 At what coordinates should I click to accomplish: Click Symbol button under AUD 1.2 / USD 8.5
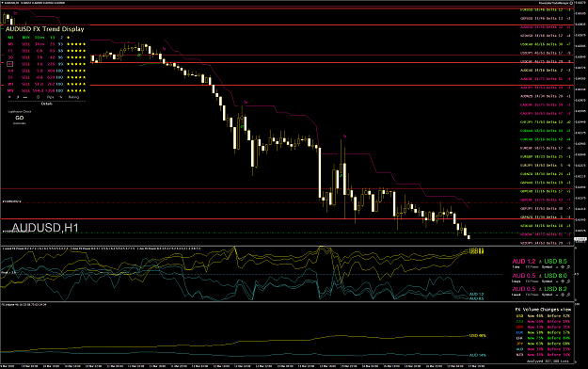(547, 267)
